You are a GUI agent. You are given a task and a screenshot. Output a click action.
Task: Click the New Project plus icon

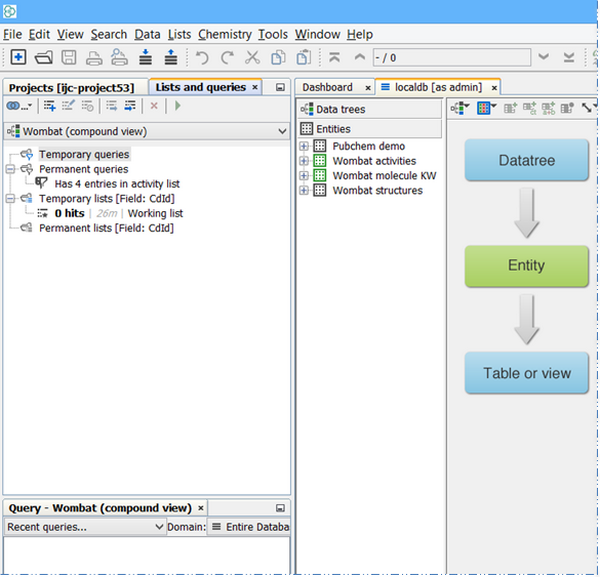tap(18, 58)
